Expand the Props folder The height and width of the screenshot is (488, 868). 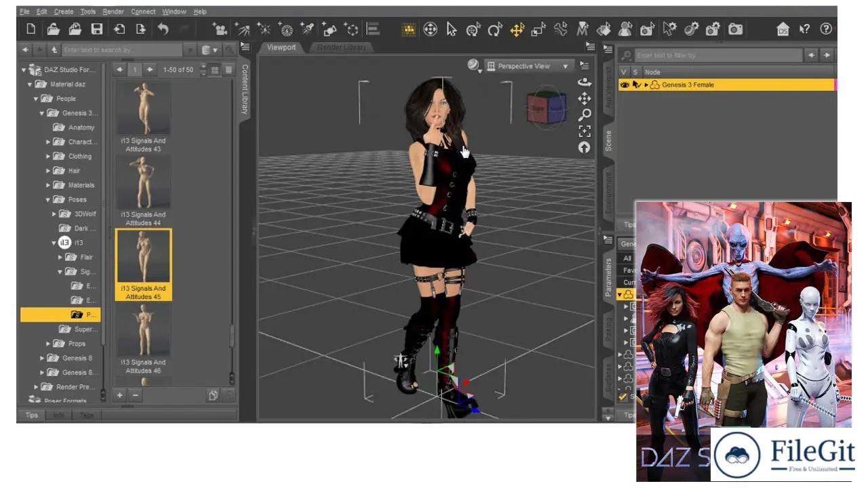(48, 344)
